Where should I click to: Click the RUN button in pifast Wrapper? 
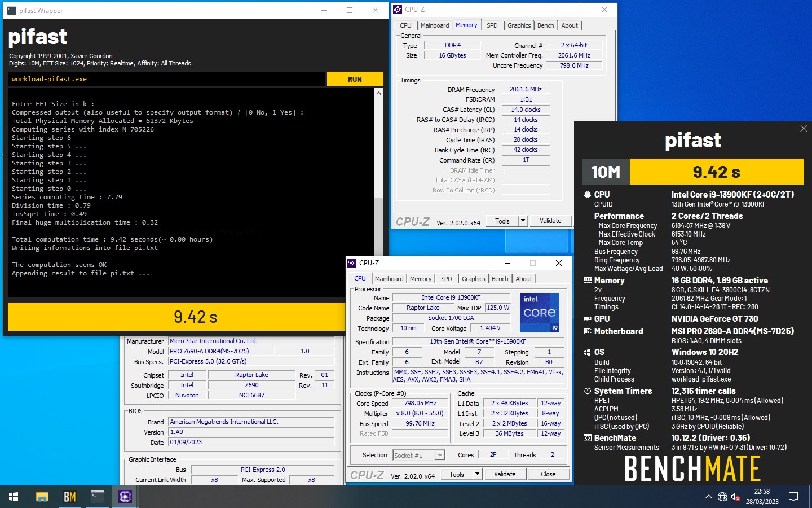pos(355,79)
